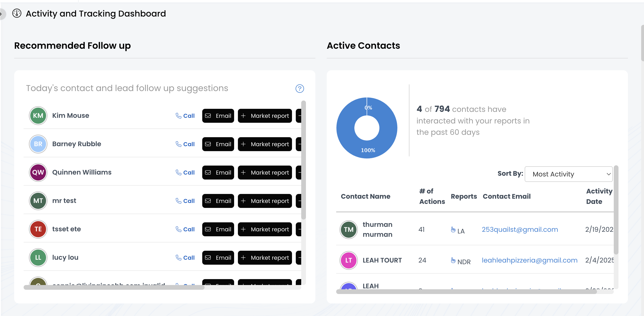644x316 pixels.
Task: Click the LA report hand icon
Action: [x=453, y=229]
